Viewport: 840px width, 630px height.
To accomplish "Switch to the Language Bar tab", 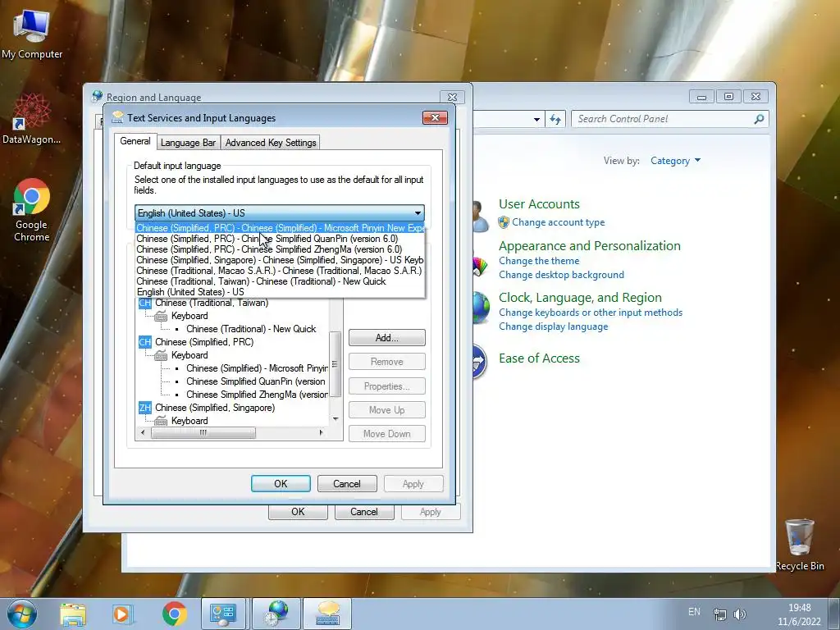I will (188, 143).
